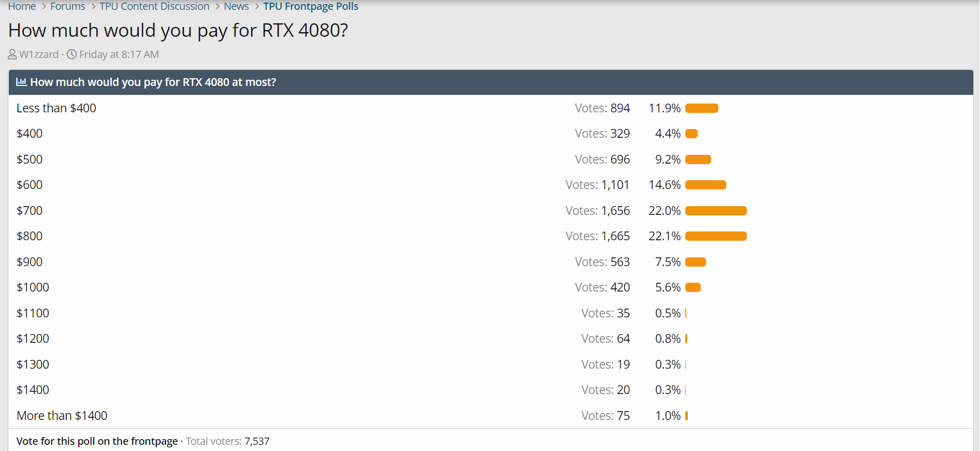The height and width of the screenshot is (451, 980).
Task: Open W1zzard author profile
Action: [39, 54]
